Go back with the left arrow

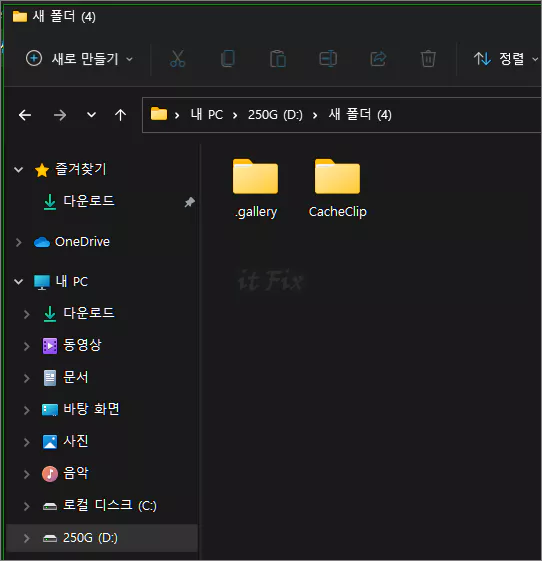point(25,115)
